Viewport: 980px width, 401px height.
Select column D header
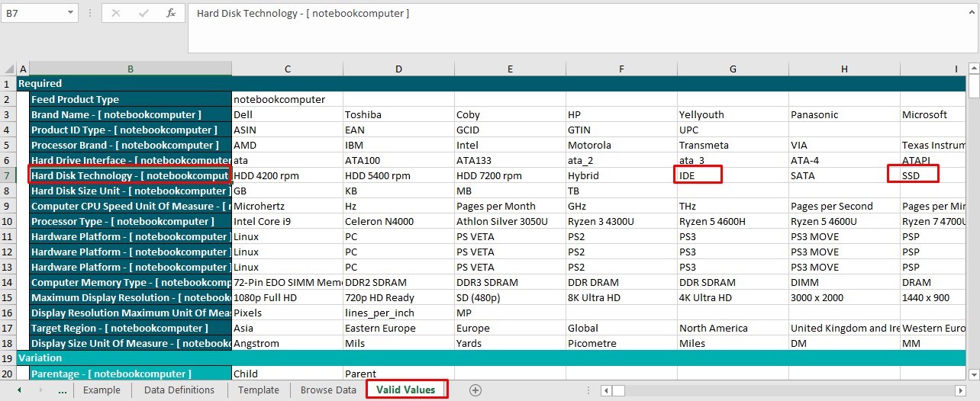[x=398, y=69]
